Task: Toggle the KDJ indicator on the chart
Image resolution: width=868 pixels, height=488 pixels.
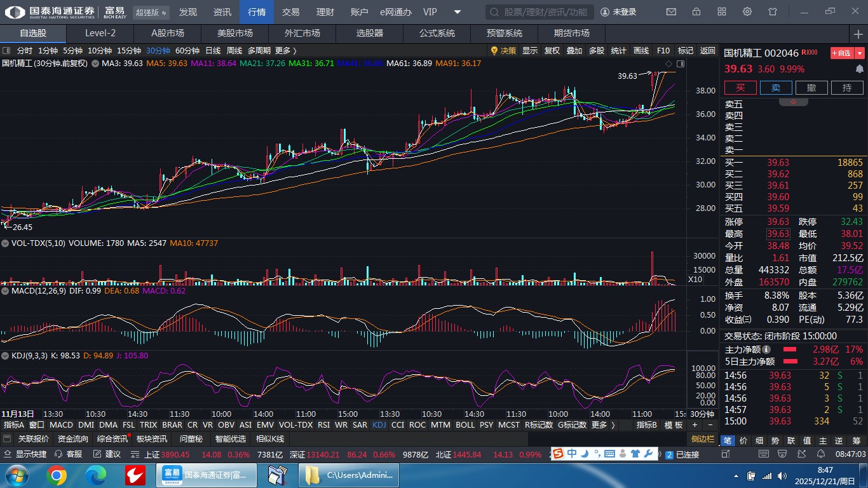Action: click(379, 425)
